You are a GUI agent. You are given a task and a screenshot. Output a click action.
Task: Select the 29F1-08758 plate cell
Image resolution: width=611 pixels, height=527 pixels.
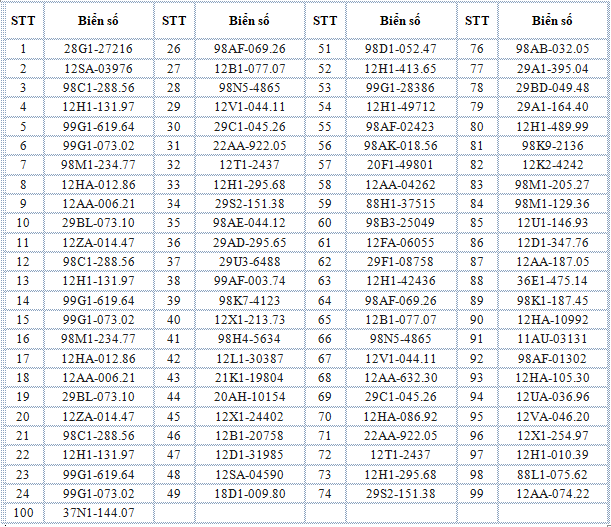[x=400, y=261]
